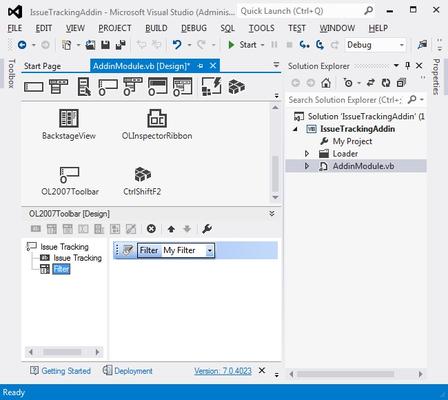Select My Project in Solution Explorer
This screenshot has height=400, width=448.
[x=352, y=141]
